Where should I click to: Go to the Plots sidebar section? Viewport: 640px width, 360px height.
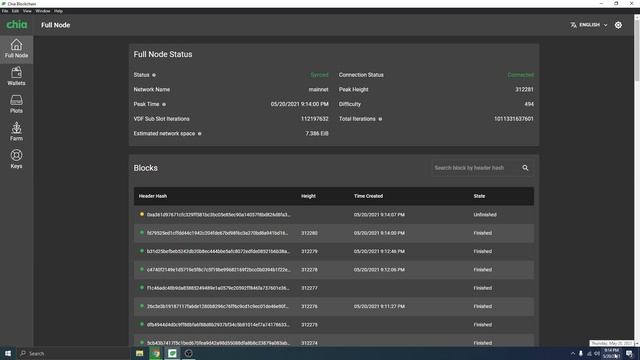[16, 104]
